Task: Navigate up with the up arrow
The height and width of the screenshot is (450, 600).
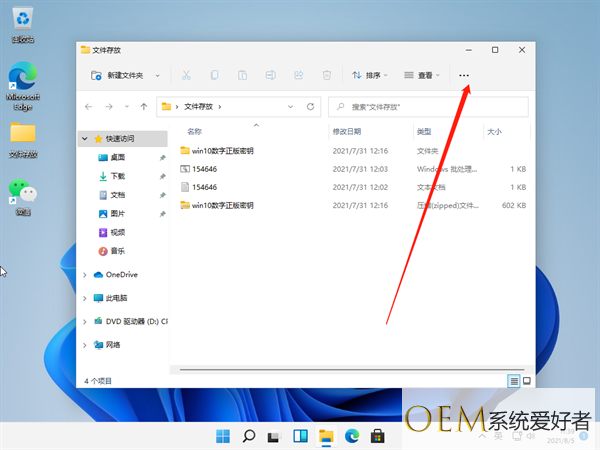Action: tap(144, 106)
